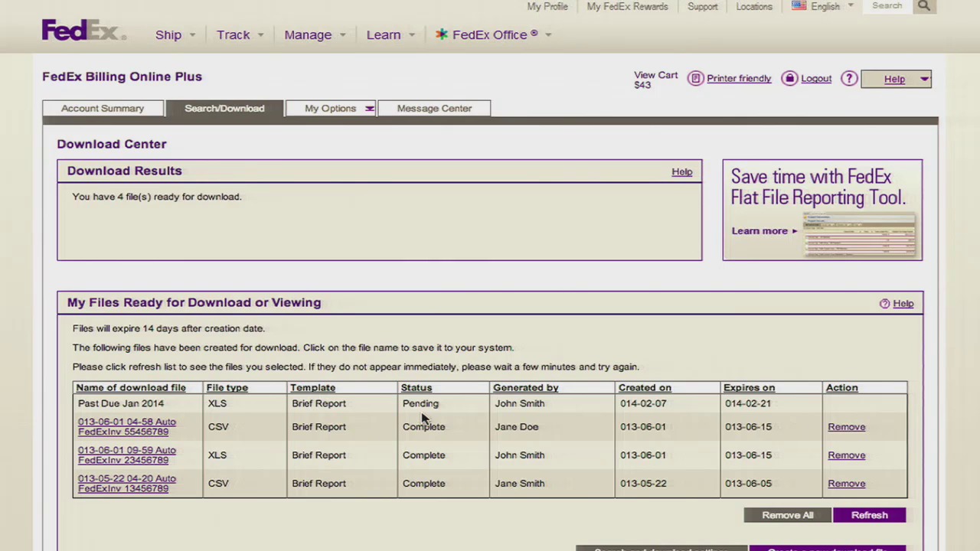The width and height of the screenshot is (980, 551).
Task: Click the Printer friendly printer icon
Action: point(695,78)
